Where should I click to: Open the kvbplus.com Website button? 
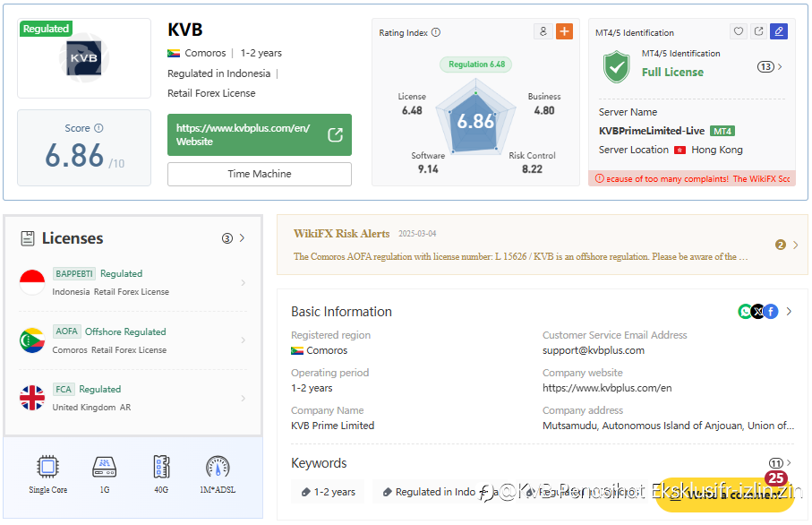coord(260,134)
